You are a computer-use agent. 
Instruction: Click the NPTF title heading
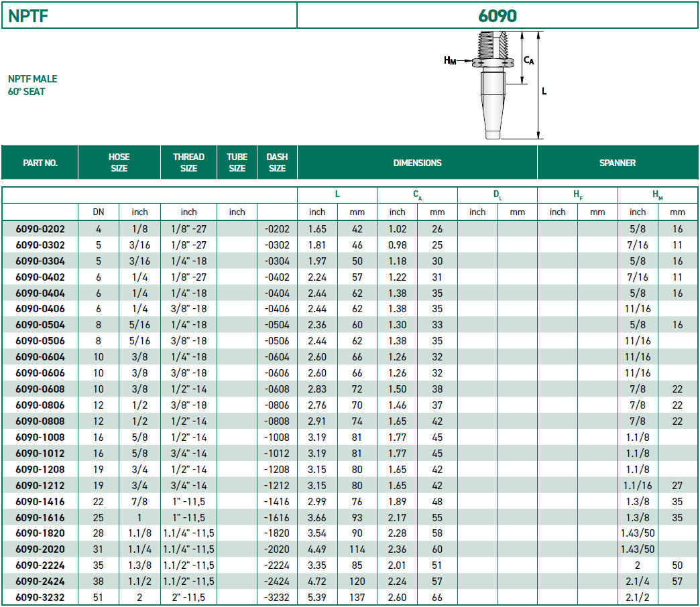[28, 16]
